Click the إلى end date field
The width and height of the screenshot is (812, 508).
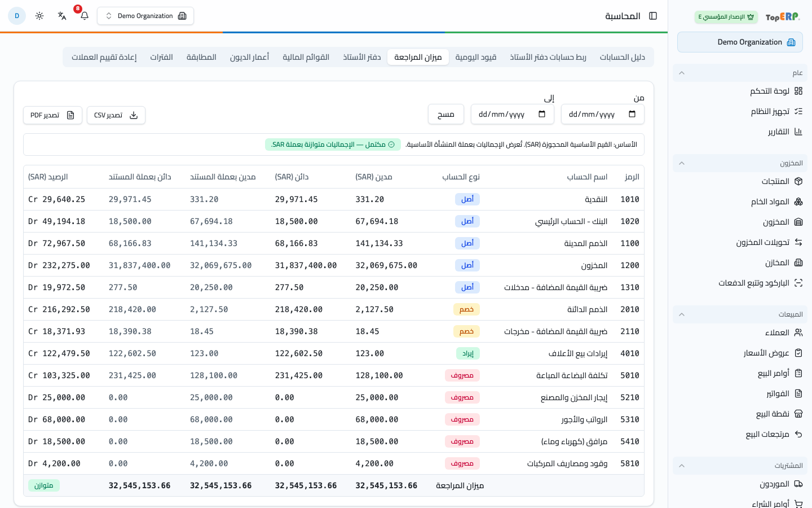tap(513, 114)
